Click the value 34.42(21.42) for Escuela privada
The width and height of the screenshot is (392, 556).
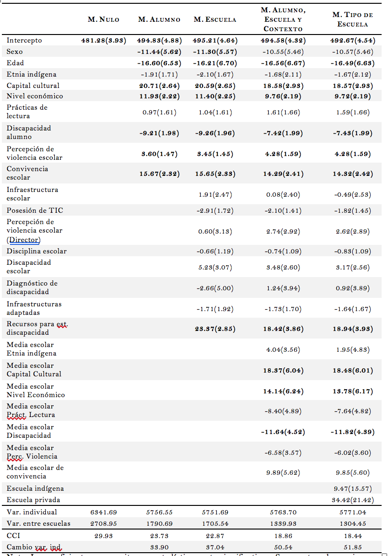pos(352,500)
